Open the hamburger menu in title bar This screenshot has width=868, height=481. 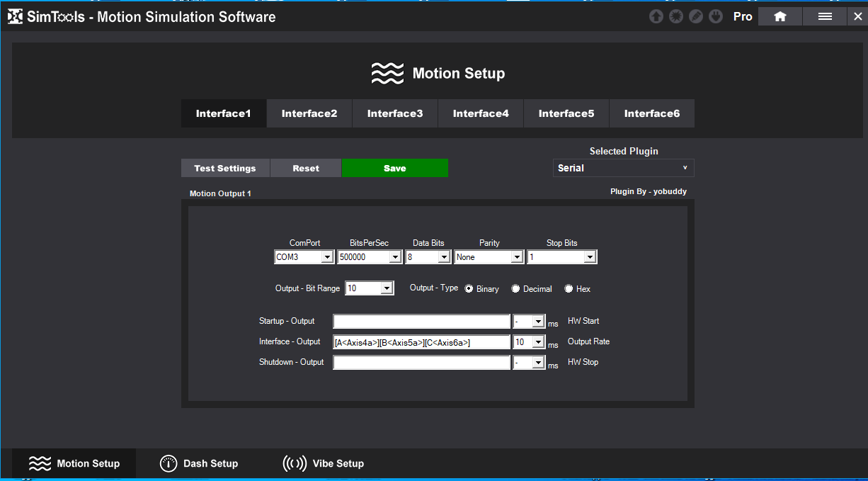click(825, 16)
